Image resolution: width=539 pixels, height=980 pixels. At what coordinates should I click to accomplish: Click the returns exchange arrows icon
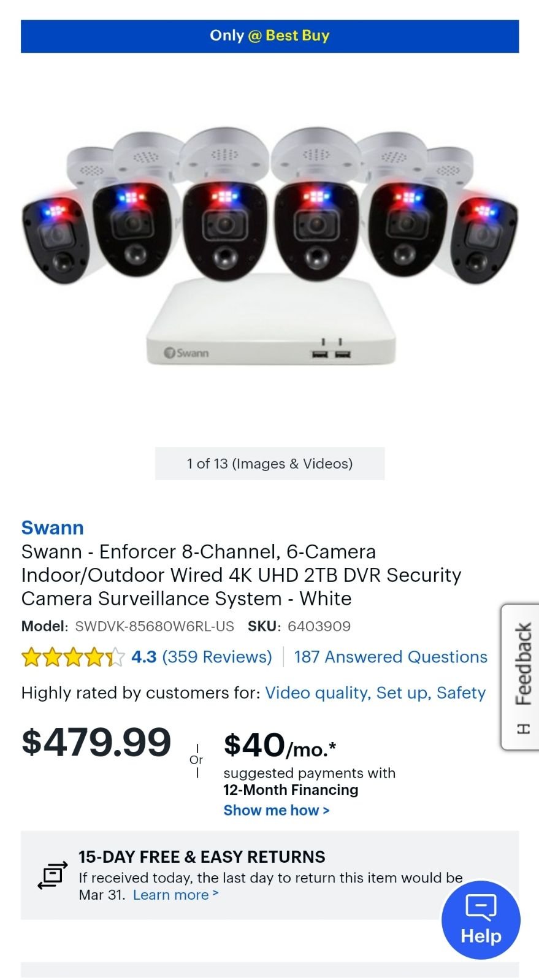click(53, 875)
